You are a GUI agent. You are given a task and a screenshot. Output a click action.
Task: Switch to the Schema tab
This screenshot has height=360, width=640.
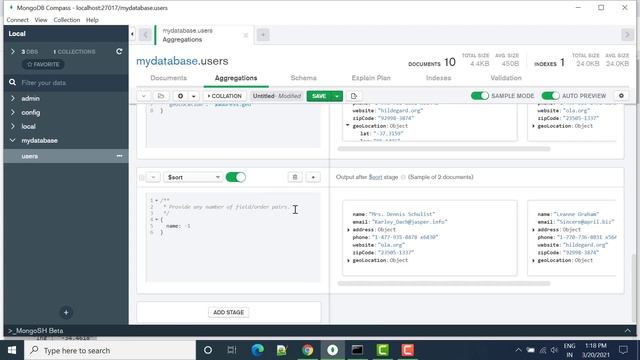tap(303, 78)
